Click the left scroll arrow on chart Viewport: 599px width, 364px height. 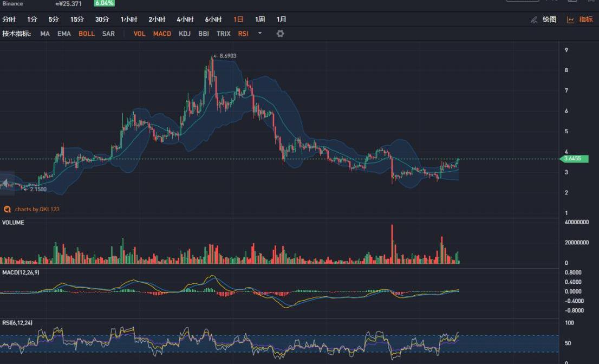point(6,184)
